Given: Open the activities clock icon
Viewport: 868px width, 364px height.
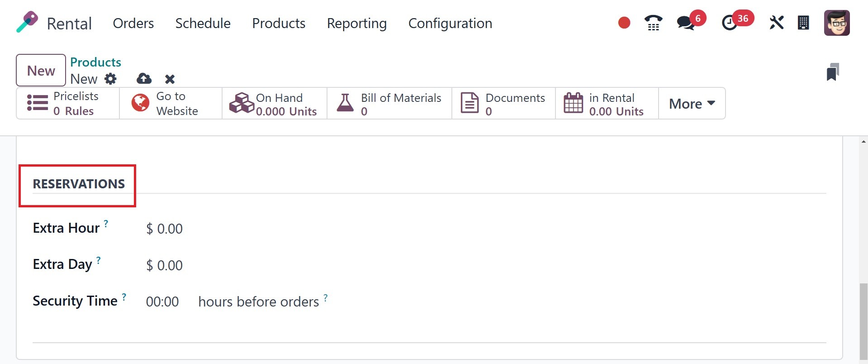Looking at the screenshot, I should pos(729,23).
